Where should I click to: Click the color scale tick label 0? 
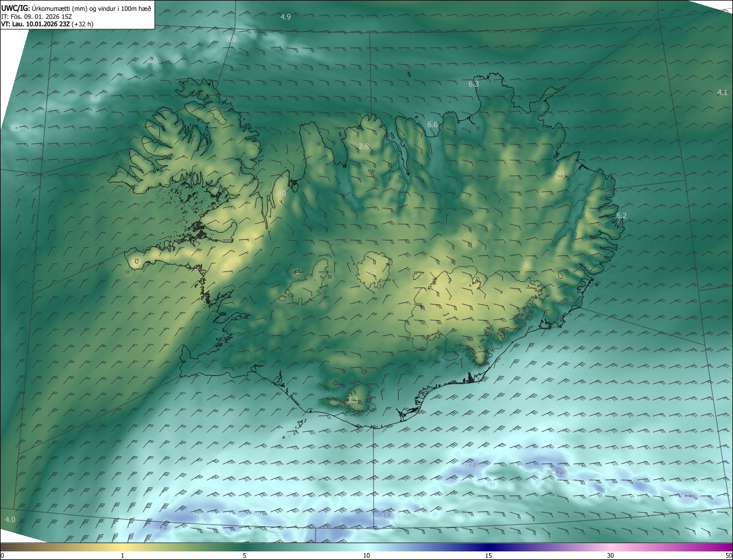[2, 555]
